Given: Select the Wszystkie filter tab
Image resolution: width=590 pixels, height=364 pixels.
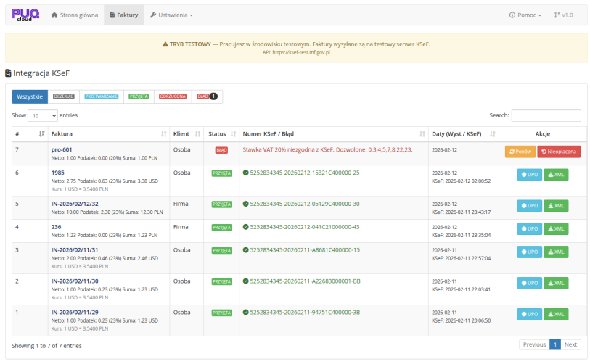Looking at the screenshot, I should [x=30, y=96].
